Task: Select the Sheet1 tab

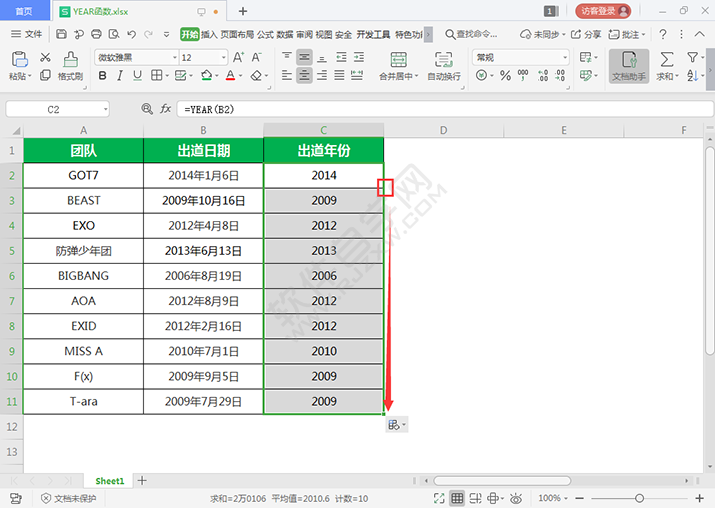Action: point(109,481)
